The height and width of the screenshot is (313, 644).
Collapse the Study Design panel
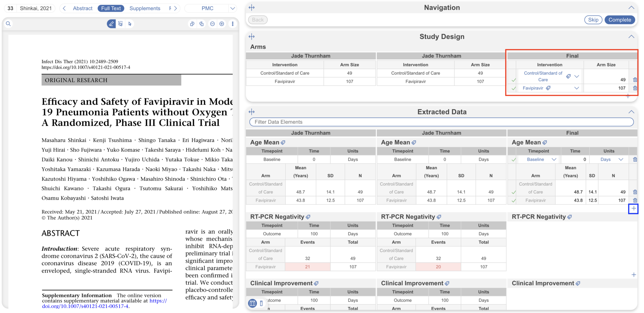(631, 36)
